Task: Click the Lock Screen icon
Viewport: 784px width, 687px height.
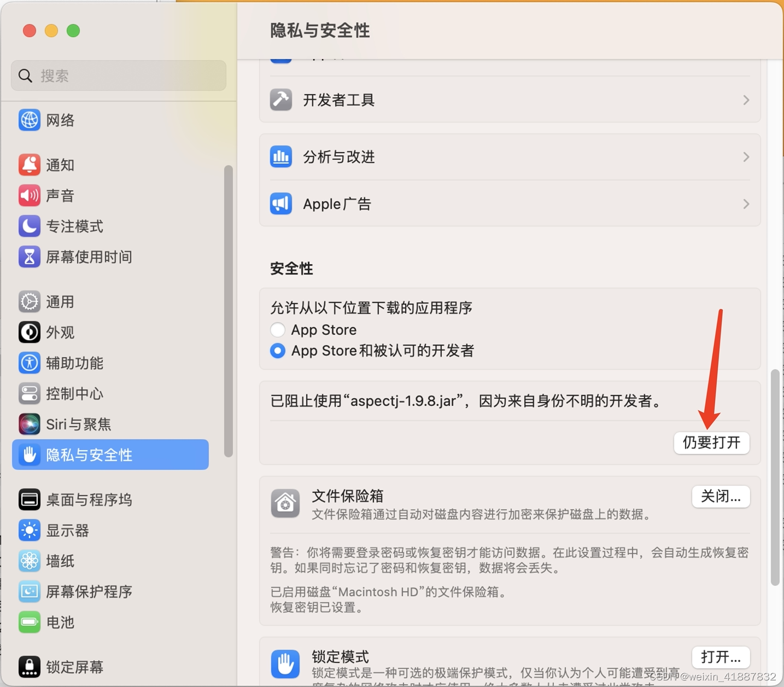Action: 30,667
